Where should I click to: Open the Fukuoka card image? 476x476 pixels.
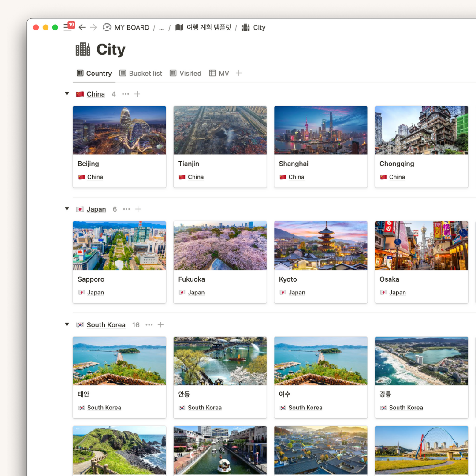click(220, 245)
